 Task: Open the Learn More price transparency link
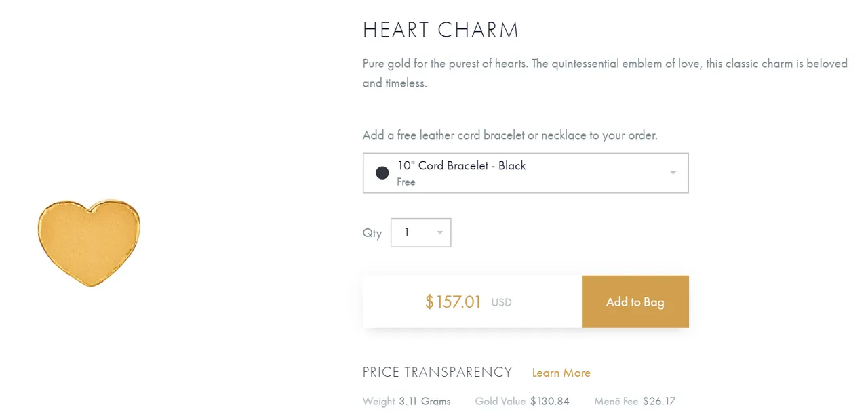coord(561,373)
